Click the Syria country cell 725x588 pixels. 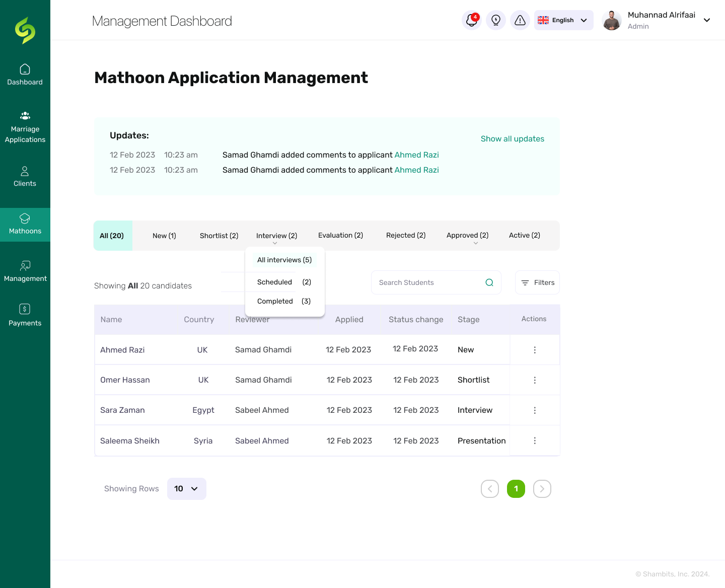[203, 441]
